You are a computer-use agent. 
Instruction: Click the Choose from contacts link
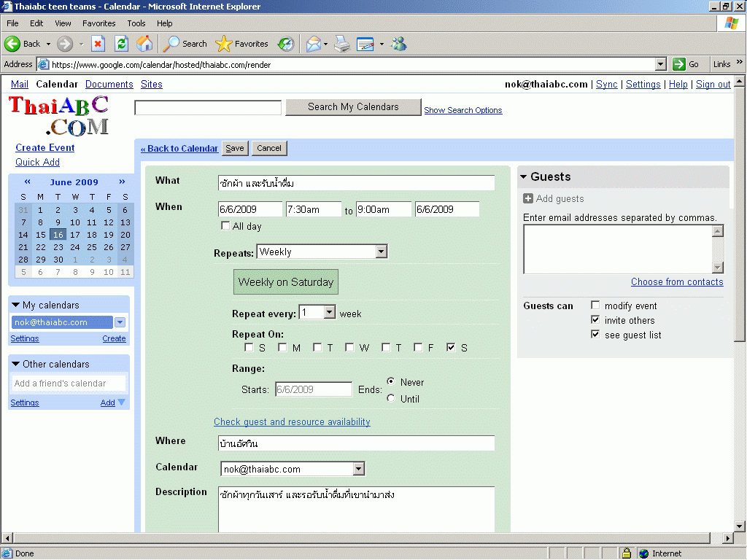677,282
